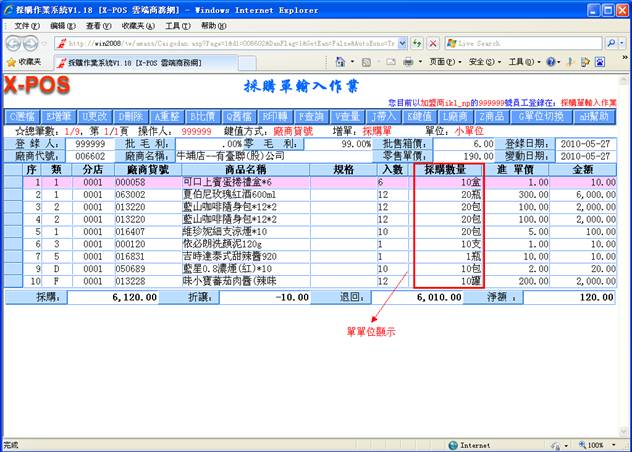Open the 页面(P) dropdown menu
This screenshot has height=452, width=632.
point(443,61)
